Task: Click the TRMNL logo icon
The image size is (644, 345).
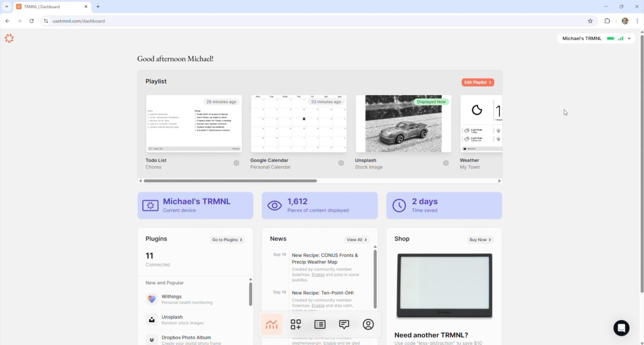Action: [9, 39]
